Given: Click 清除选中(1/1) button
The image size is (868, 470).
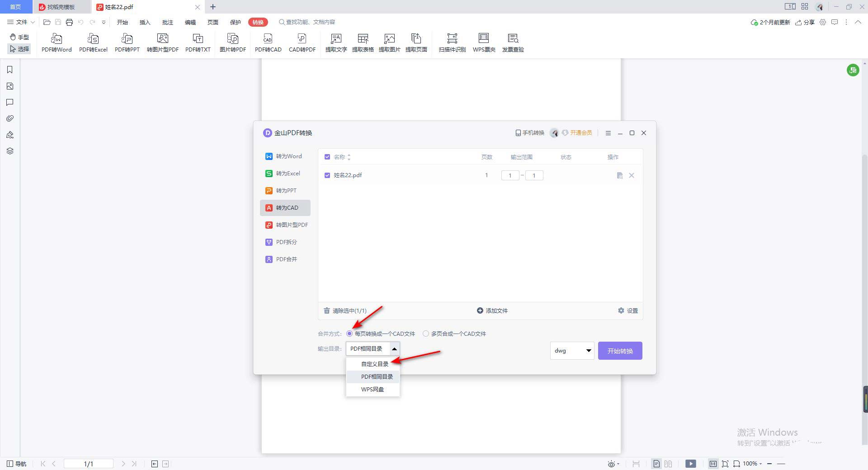Looking at the screenshot, I should point(345,310).
